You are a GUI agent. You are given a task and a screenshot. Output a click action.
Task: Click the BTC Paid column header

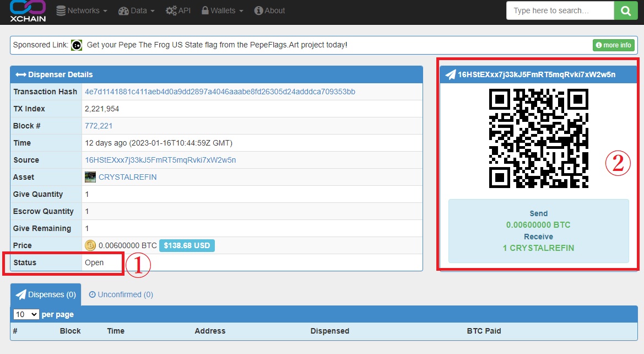484,331
